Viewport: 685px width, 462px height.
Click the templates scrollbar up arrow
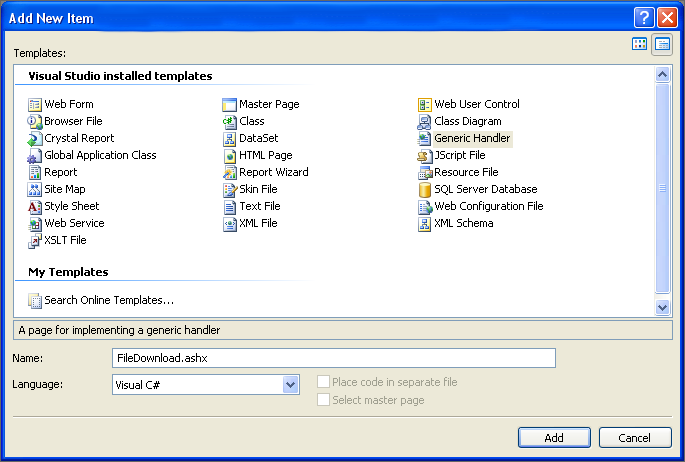tap(662, 75)
